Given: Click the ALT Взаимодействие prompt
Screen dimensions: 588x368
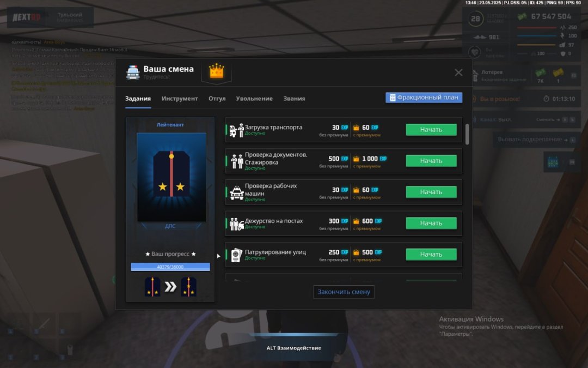Looking at the screenshot, I should coord(293,348).
